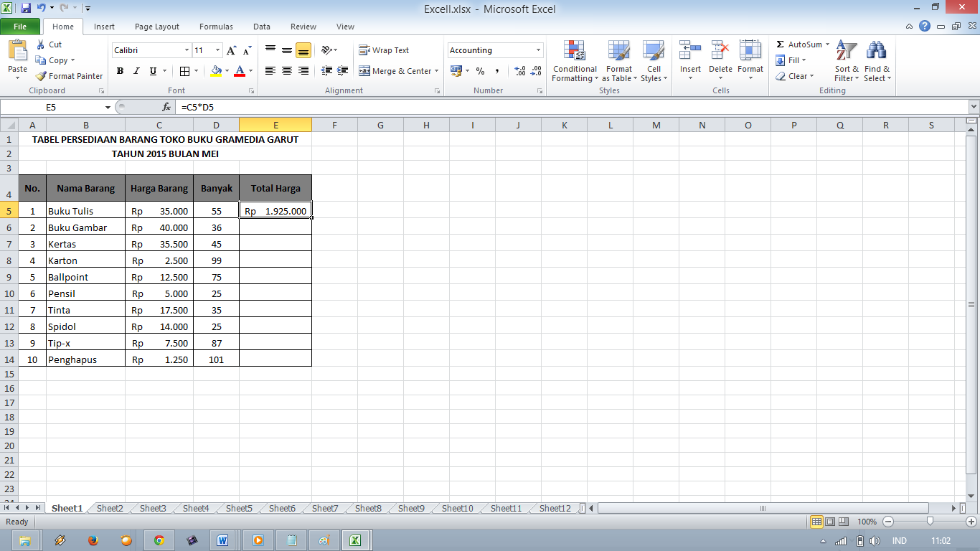This screenshot has height=551, width=980.
Task: Expand the Name Box dropdown
Action: point(108,107)
